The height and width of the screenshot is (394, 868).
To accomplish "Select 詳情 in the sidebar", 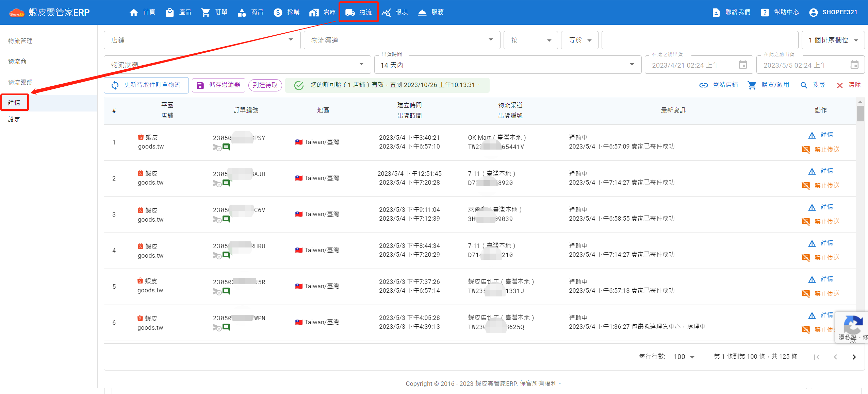I will click(14, 103).
